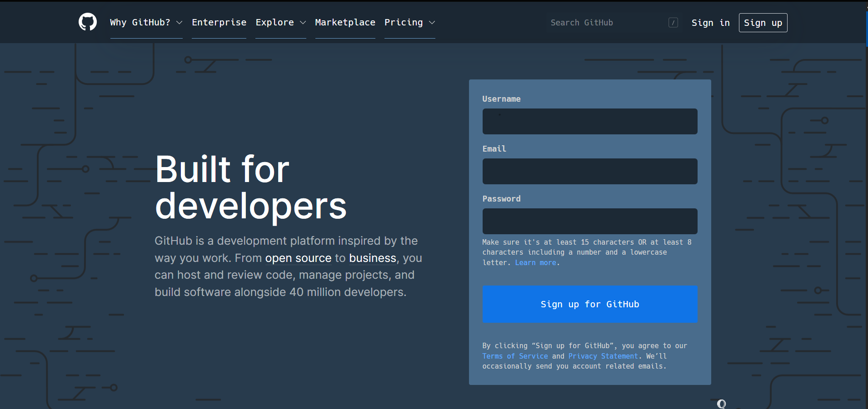Click the Email field label
The height and width of the screenshot is (409, 868).
point(494,149)
